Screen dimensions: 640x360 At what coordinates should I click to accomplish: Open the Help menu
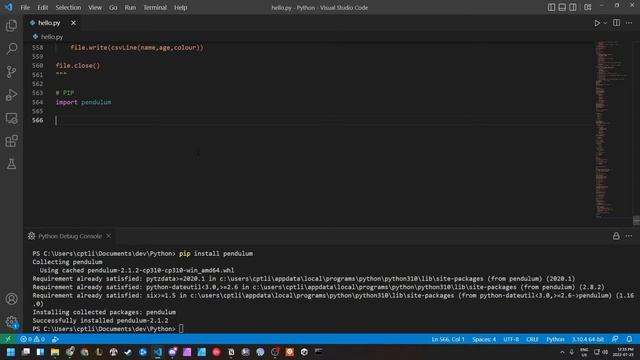180,7
